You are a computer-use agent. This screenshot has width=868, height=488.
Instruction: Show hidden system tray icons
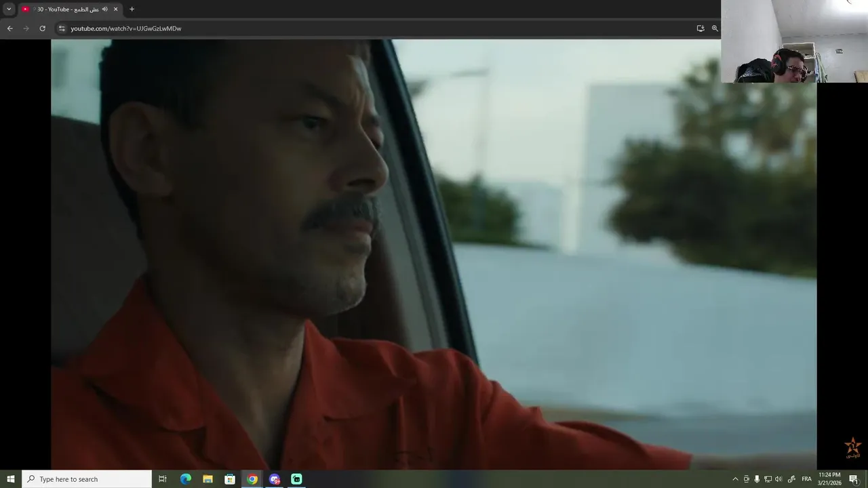click(x=735, y=479)
